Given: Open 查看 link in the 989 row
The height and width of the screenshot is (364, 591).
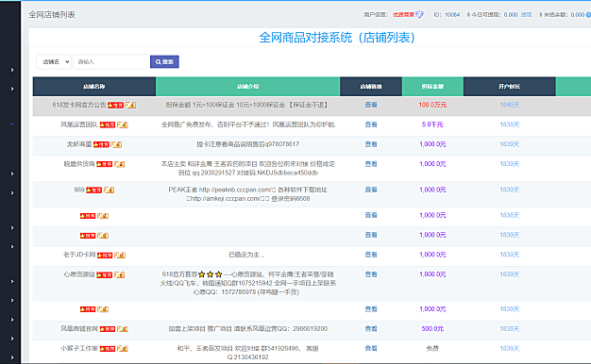Looking at the screenshot, I should (x=371, y=190).
